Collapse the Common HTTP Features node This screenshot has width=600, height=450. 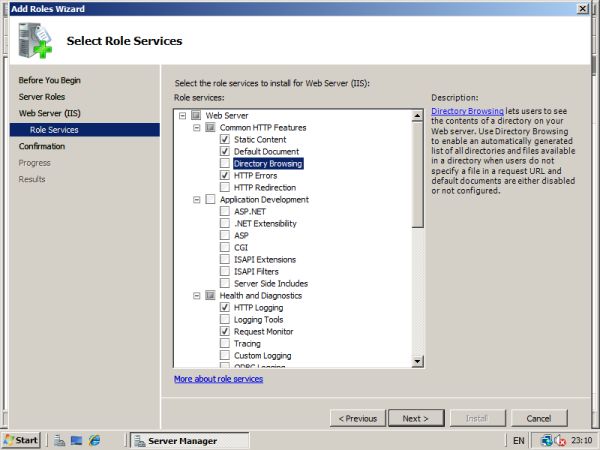(x=197, y=127)
